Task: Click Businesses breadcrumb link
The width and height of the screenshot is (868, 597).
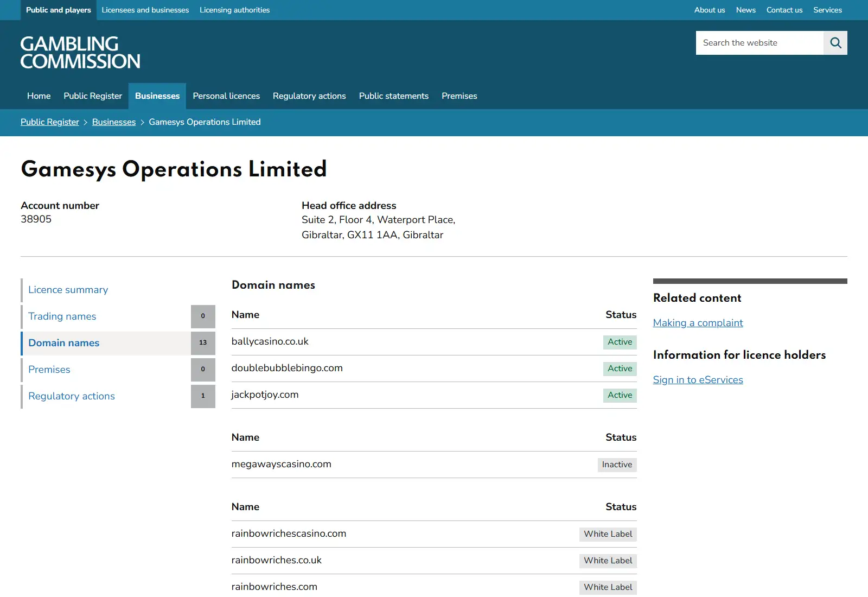Action: pyautogui.click(x=114, y=122)
